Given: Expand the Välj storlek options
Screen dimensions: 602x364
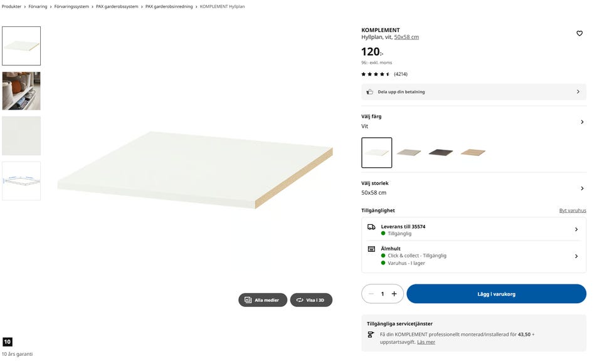Looking at the screenshot, I should (x=582, y=189).
